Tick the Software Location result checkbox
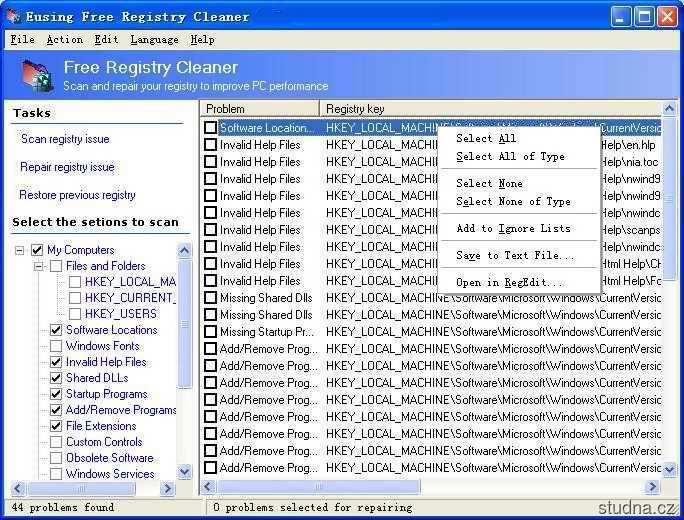 (210, 127)
